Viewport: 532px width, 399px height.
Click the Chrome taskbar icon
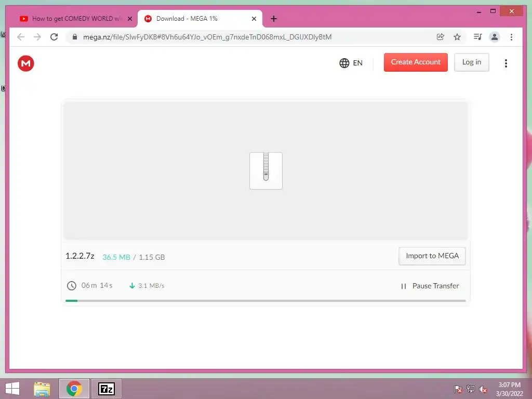coord(74,389)
